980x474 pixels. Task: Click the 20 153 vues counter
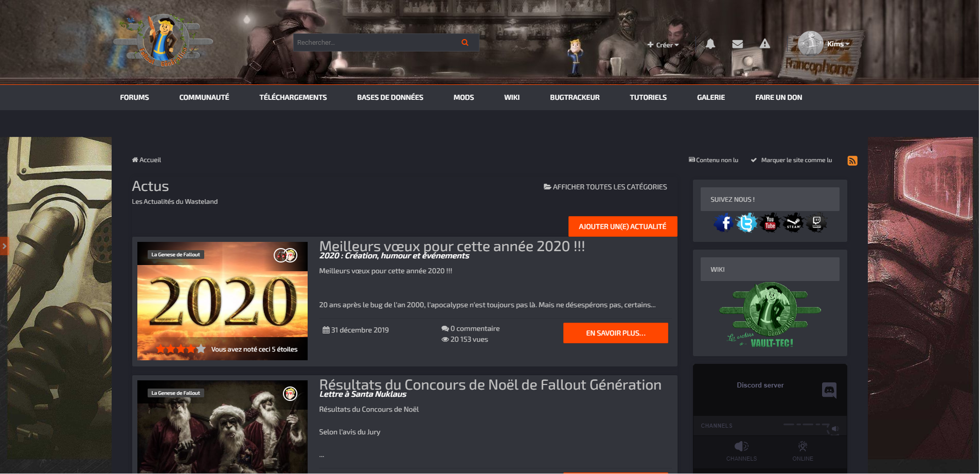(465, 339)
